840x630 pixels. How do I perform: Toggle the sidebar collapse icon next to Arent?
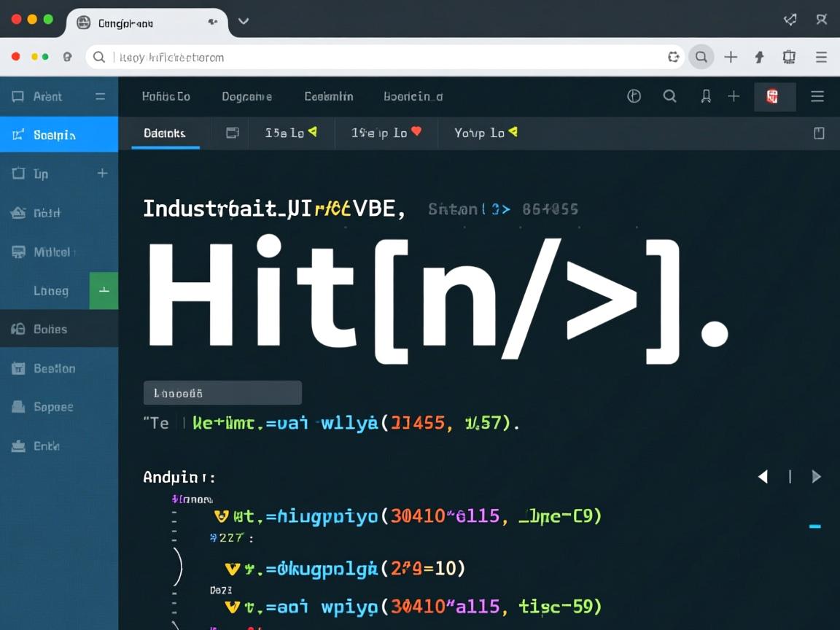(101, 96)
